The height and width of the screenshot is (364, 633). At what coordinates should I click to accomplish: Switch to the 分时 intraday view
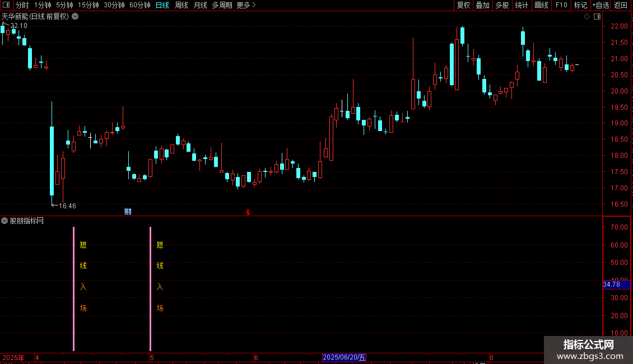[22, 5]
